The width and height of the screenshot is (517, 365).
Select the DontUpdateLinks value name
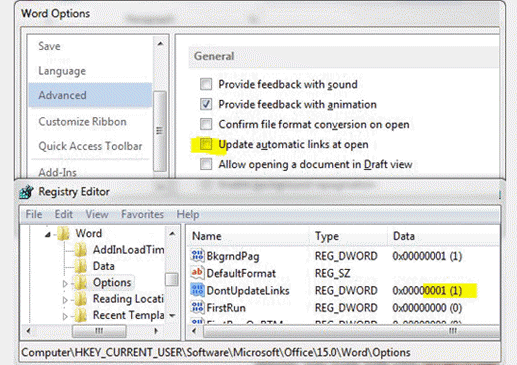click(x=248, y=291)
